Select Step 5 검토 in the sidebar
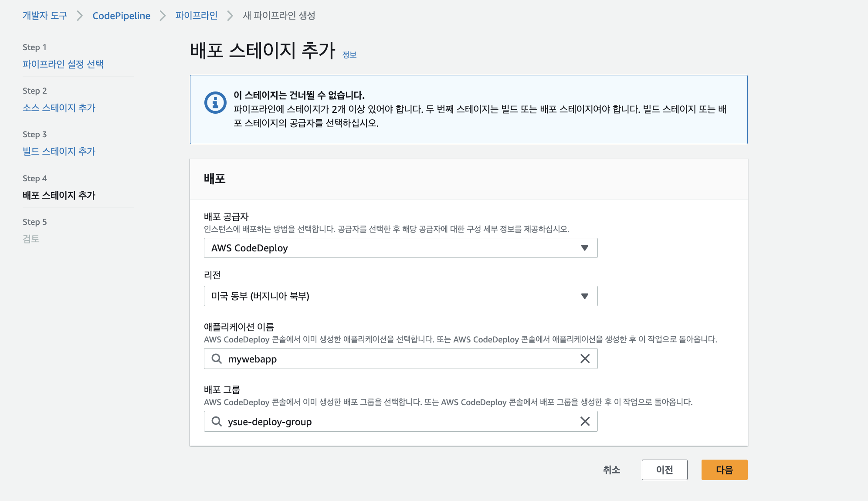 pos(31,239)
